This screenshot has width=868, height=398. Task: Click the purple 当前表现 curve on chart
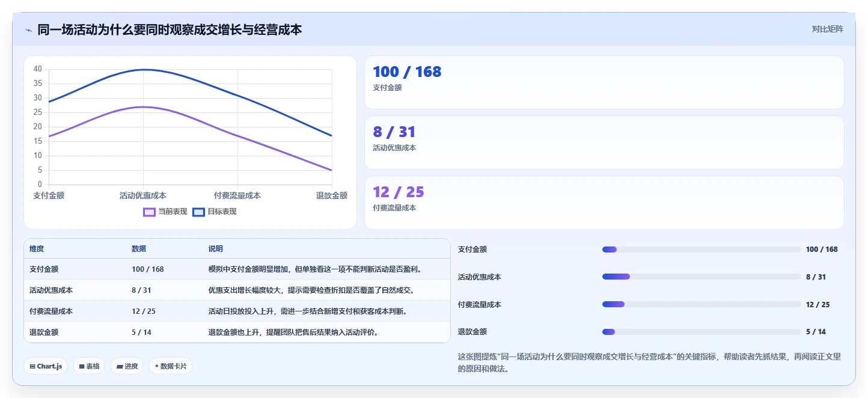click(143, 107)
